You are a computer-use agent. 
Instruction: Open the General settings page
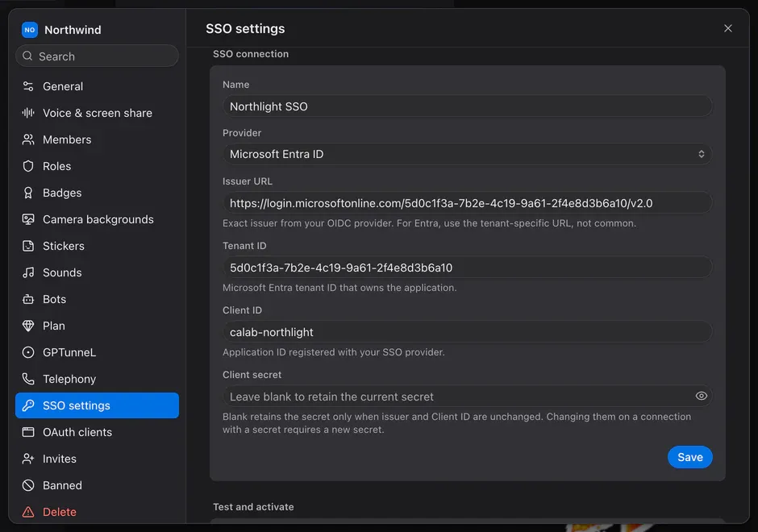[97, 86]
